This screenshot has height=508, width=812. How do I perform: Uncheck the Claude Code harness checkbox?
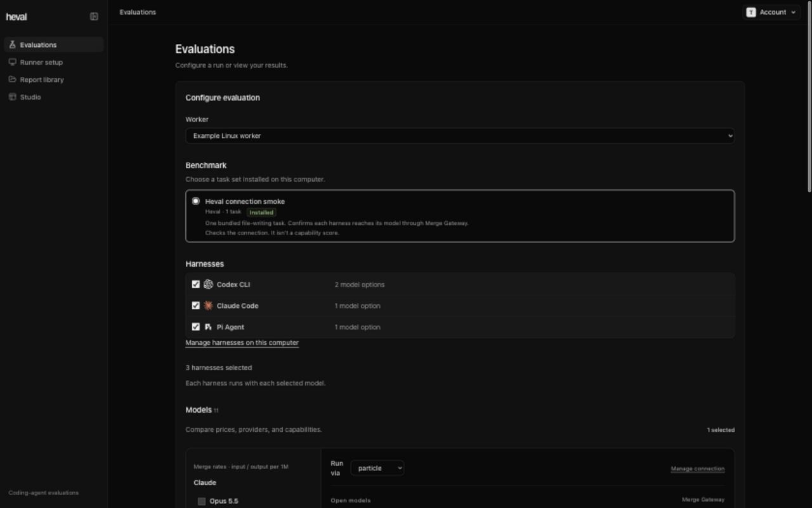(195, 305)
